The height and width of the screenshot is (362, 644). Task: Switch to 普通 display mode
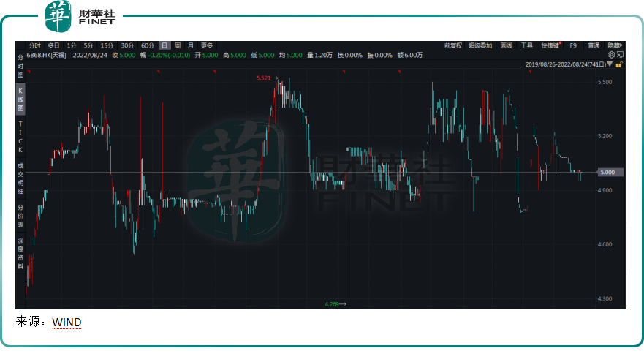coord(594,45)
